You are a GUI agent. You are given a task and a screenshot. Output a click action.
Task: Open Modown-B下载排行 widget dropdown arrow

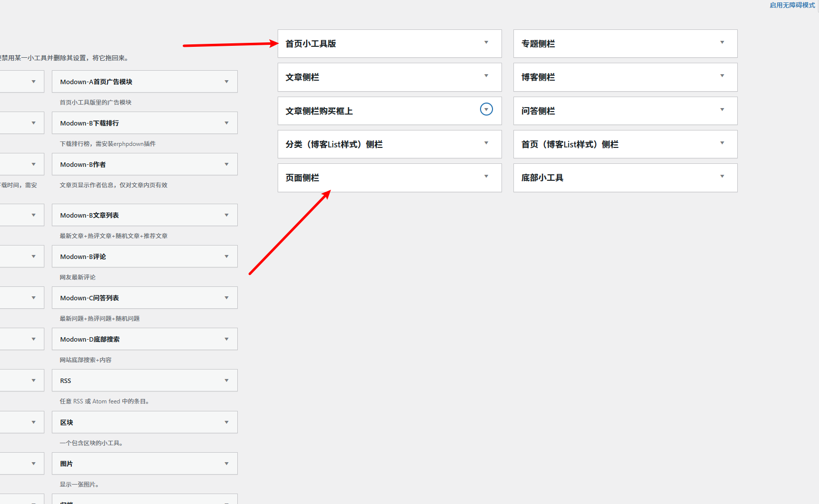pos(226,123)
